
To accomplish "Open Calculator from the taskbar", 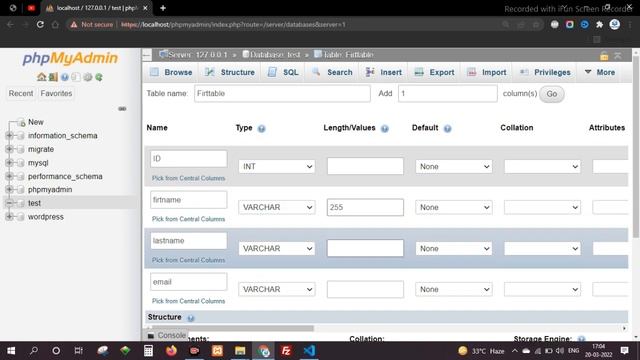I will [148, 351].
